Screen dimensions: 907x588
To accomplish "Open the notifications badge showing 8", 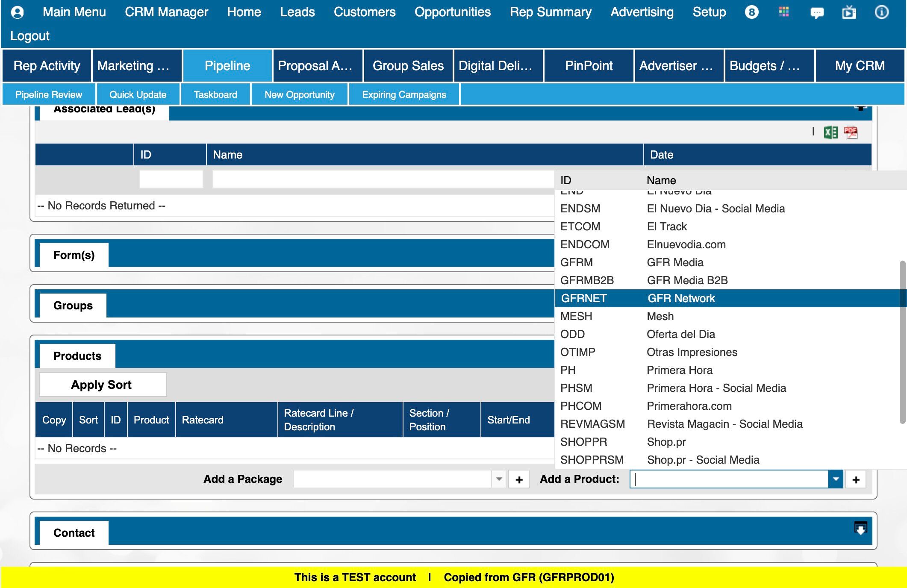I will (751, 12).
